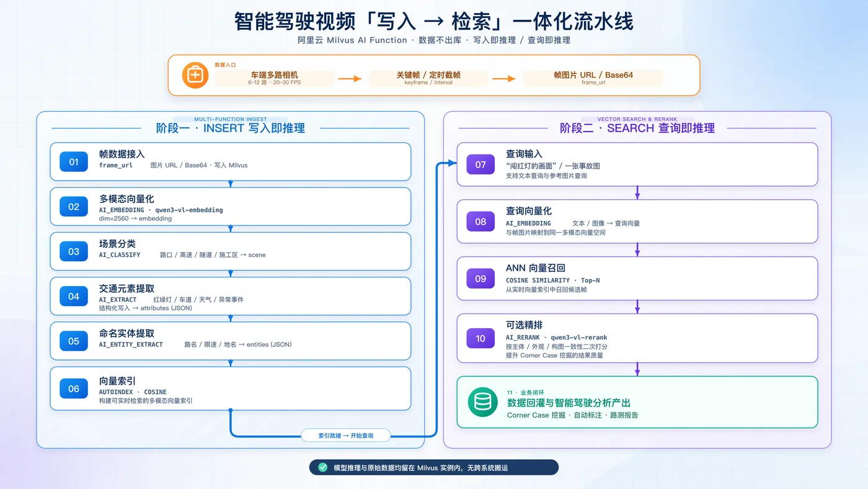The width and height of the screenshot is (868, 489).
Task: Click the 路口 / 高速 / 隧道 / 施工区 → scene text
Action: pos(213,255)
